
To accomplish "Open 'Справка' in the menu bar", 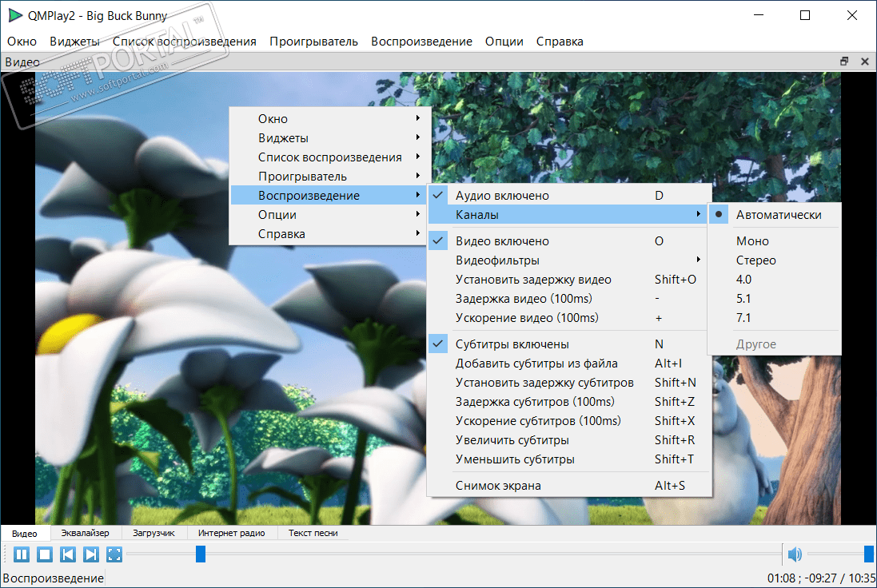I will tap(560, 42).
